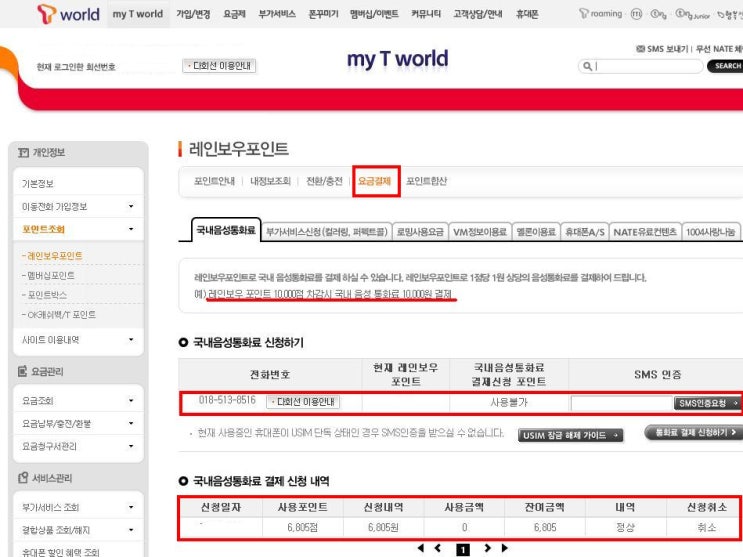Open 전환/충전 sub-tab
Image resolution: width=743 pixels, height=557 pixels.
click(324, 181)
